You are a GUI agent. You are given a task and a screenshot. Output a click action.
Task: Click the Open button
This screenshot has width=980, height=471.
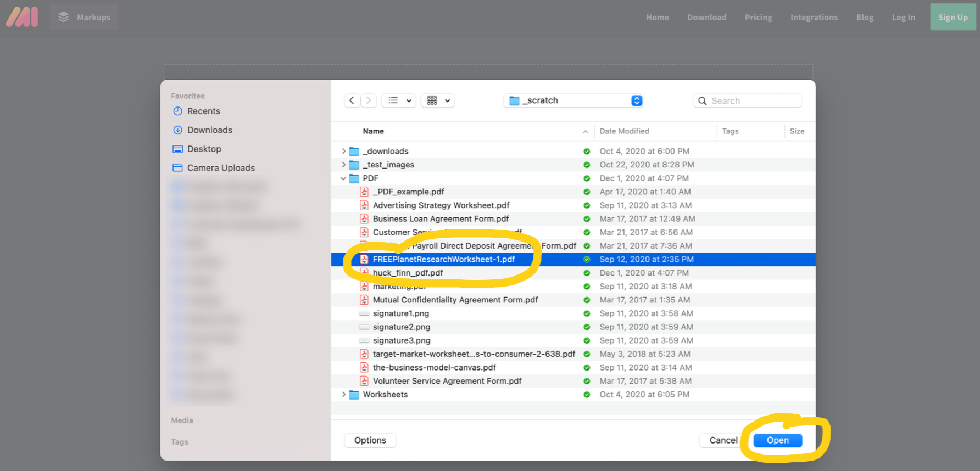777,440
